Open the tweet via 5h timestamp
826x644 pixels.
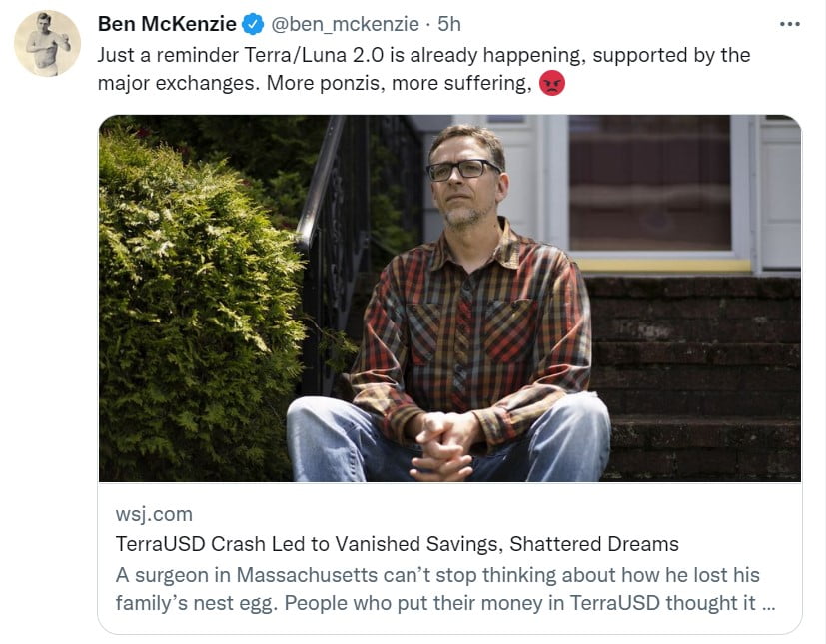point(449,24)
